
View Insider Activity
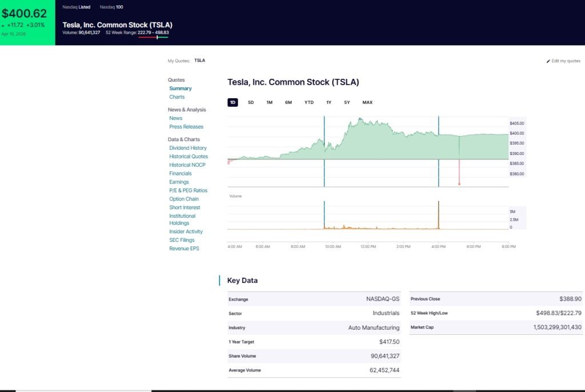(x=186, y=231)
